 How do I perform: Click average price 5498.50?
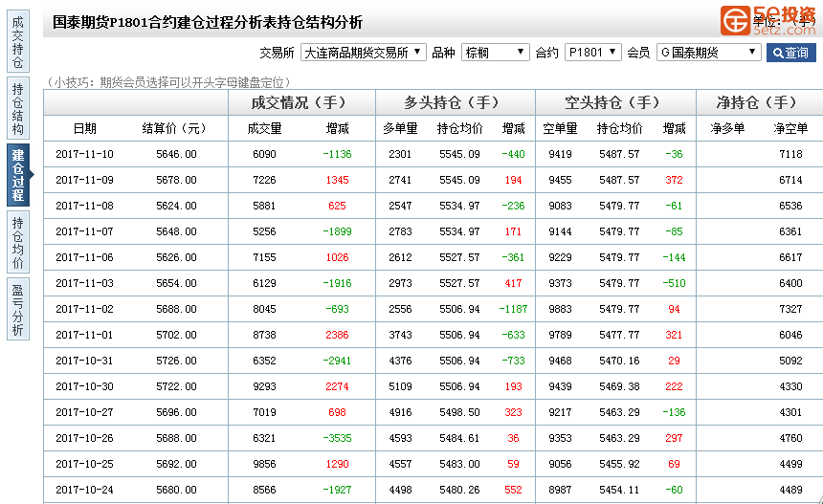click(459, 412)
